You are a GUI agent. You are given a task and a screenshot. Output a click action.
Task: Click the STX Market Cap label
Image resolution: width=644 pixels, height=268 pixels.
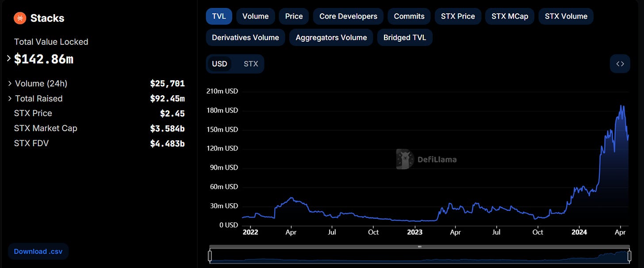tap(46, 128)
